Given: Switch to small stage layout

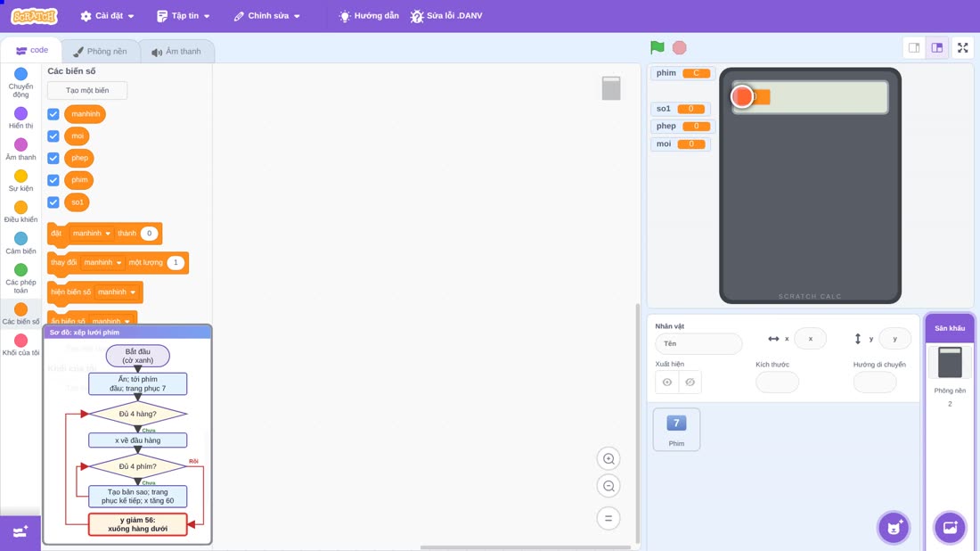Looking at the screenshot, I should pyautogui.click(x=914, y=47).
